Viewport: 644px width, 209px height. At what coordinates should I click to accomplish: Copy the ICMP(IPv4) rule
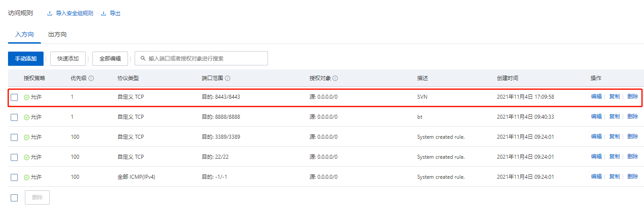click(615, 177)
